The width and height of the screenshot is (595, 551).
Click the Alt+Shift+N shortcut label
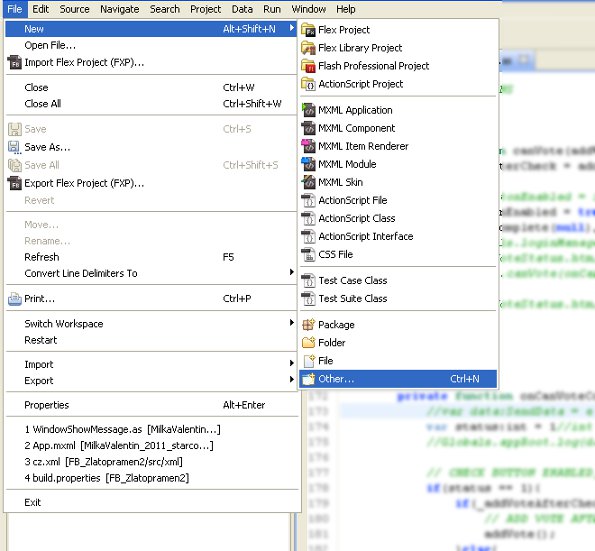(249, 29)
